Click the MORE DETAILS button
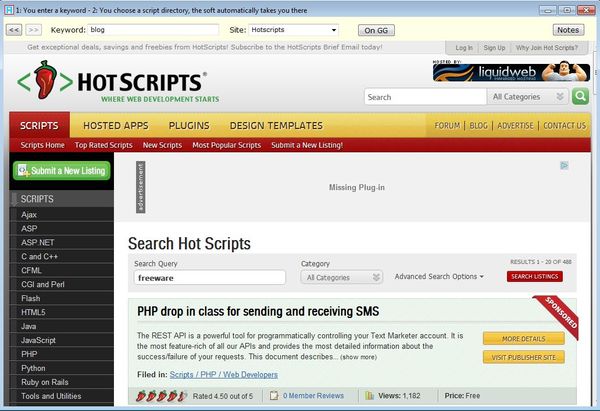 coord(523,339)
